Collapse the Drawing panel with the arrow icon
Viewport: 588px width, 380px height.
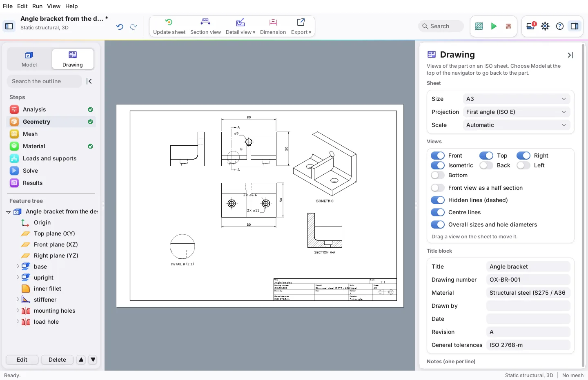570,55
